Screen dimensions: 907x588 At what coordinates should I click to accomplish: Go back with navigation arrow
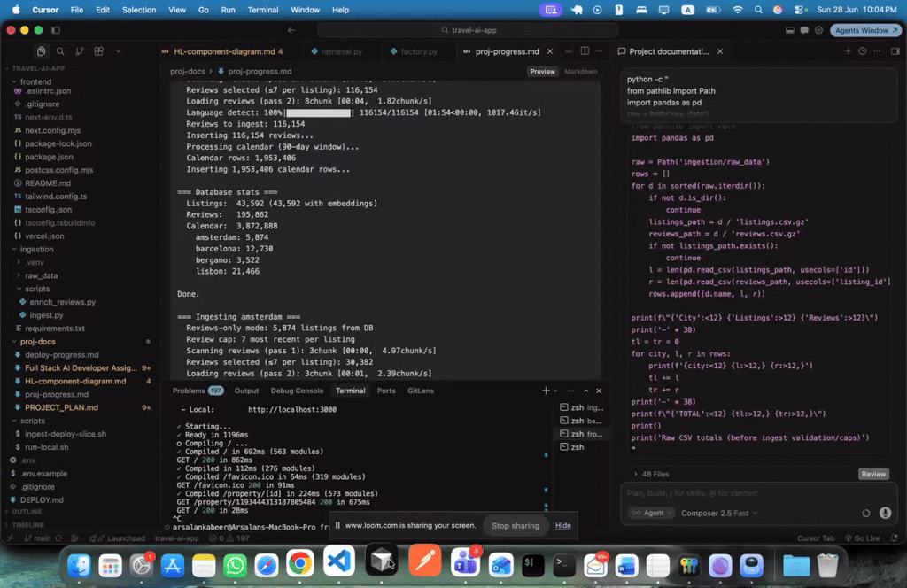(291, 30)
